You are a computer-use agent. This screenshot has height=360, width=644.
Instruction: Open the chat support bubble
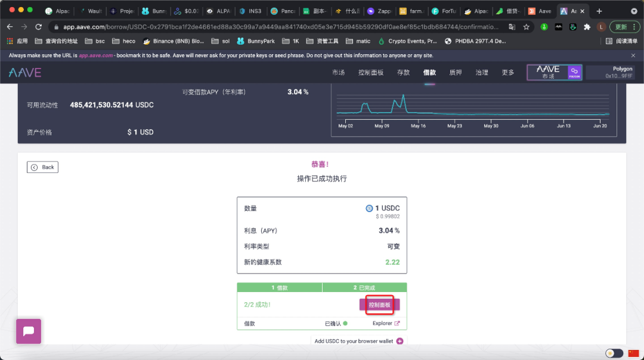pyautogui.click(x=28, y=331)
